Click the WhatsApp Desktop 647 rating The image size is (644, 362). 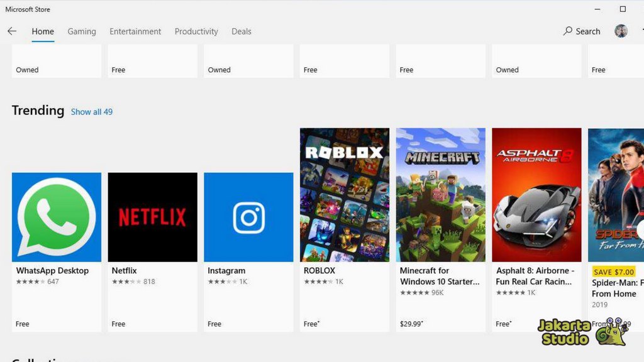[x=37, y=282]
